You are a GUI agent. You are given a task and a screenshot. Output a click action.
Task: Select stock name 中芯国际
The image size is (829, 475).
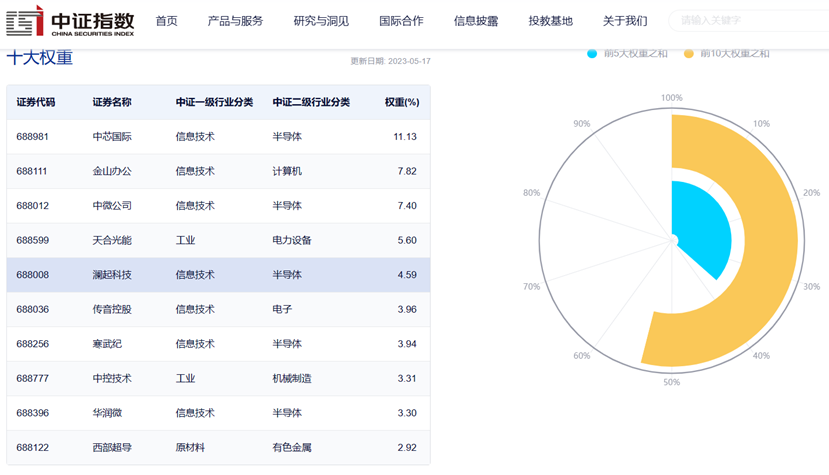click(x=112, y=136)
